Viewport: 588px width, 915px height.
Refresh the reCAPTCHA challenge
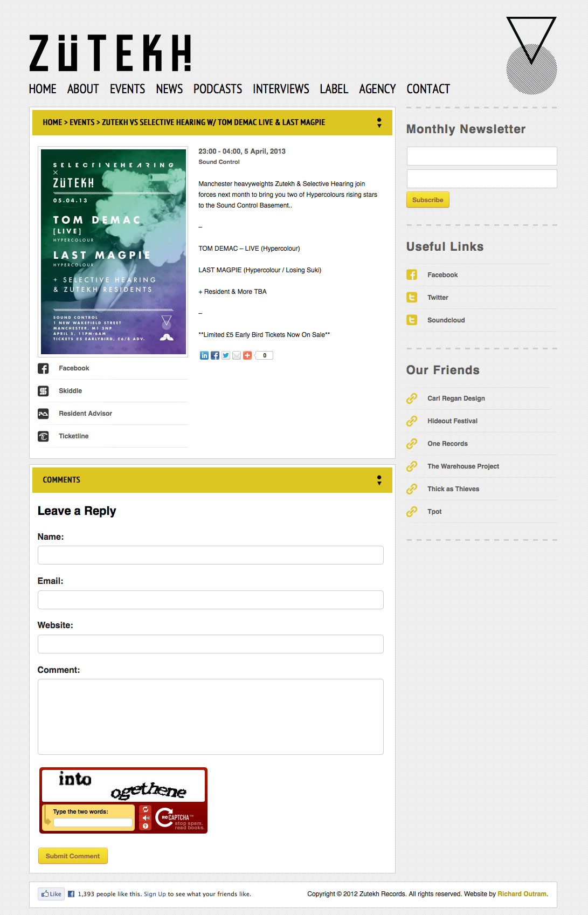click(146, 809)
